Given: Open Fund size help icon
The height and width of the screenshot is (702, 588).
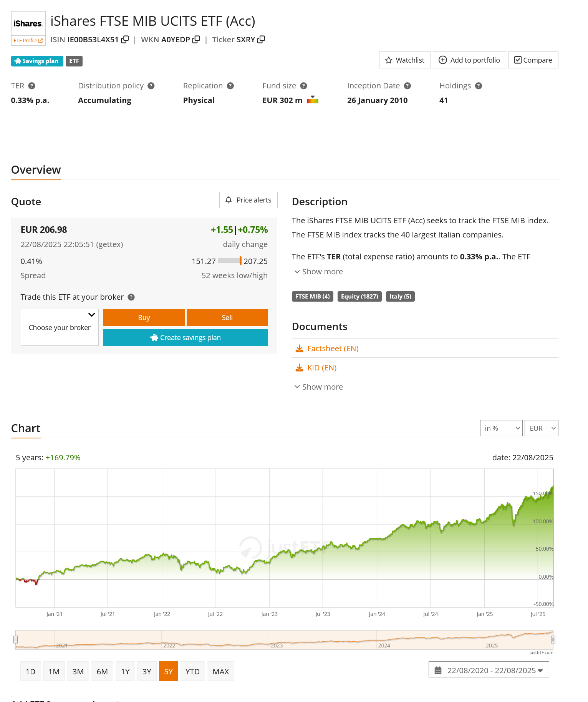Looking at the screenshot, I should (x=303, y=86).
